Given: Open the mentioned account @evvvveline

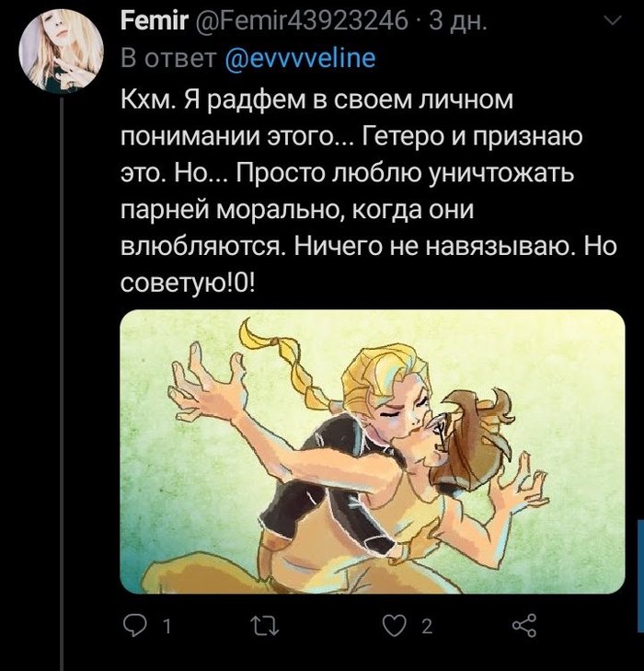Looking at the screenshot, I should 300,58.
